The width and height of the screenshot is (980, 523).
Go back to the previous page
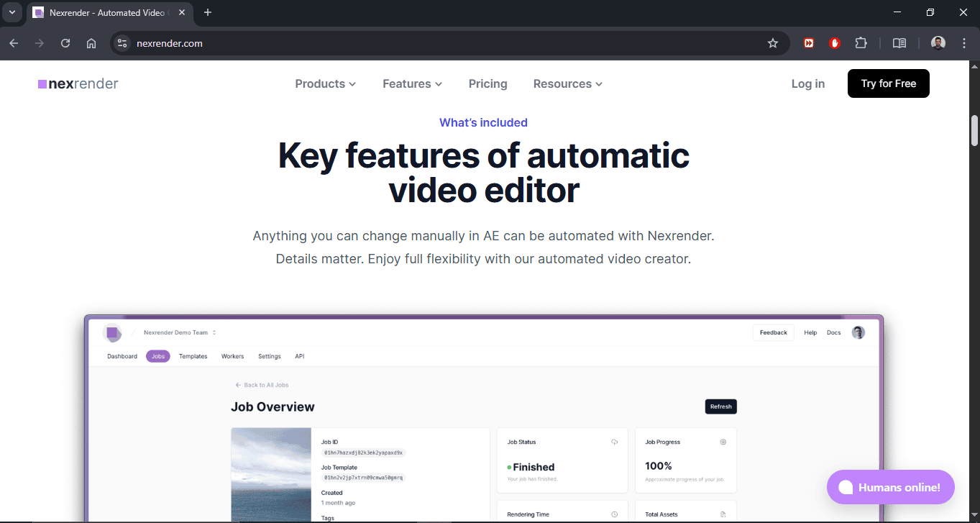[14, 43]
